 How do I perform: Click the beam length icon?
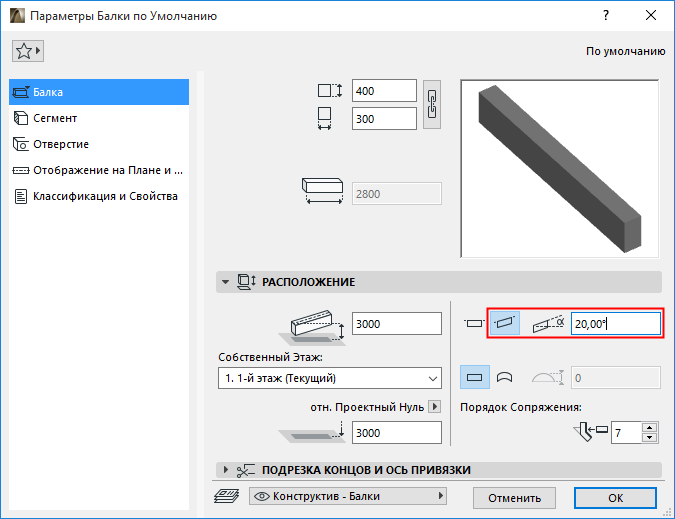(322, 191)
